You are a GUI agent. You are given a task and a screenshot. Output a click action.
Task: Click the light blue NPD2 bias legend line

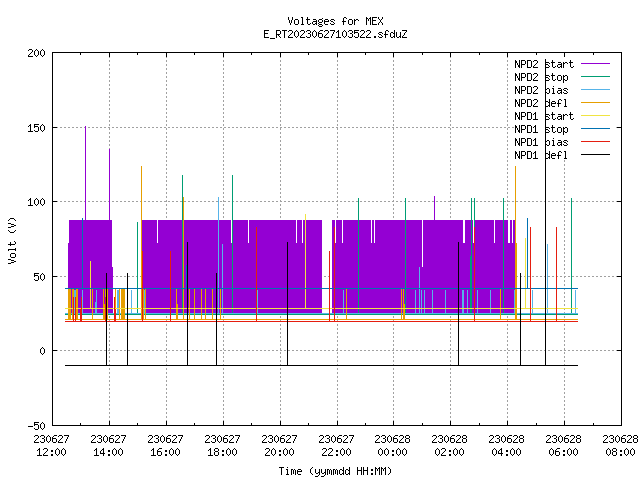[x=596, y=89]
